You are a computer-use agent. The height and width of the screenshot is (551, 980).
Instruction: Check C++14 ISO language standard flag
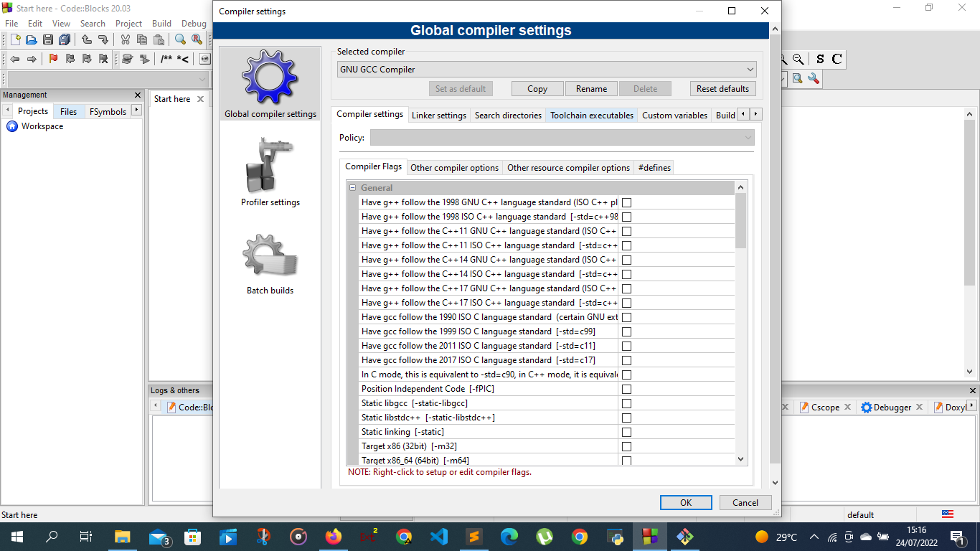pyautogui.click(x=626, y=274)
